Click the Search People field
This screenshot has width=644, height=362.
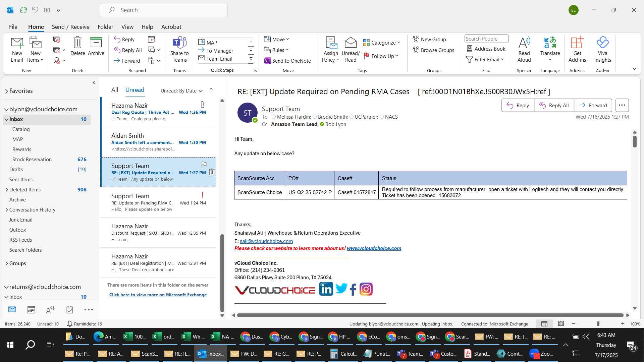click(x=486, y=39)
